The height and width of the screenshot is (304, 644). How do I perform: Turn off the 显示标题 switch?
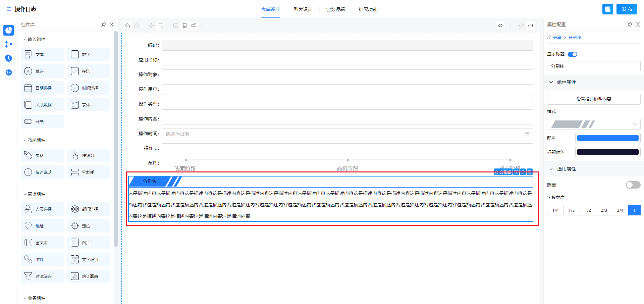click(x=573, y=54)
